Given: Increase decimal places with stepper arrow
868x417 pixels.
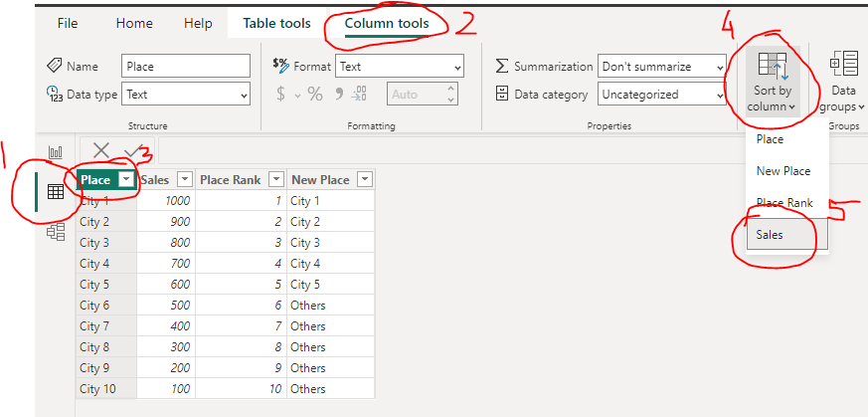Looking at the screenshot, I should (451, 88).
